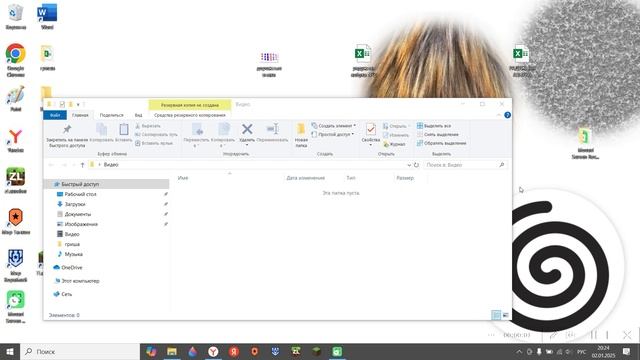The height and width of the screenshot is (360, 640).
Task: Collapse the ribbon with the chevron
Action: (499, 115)
